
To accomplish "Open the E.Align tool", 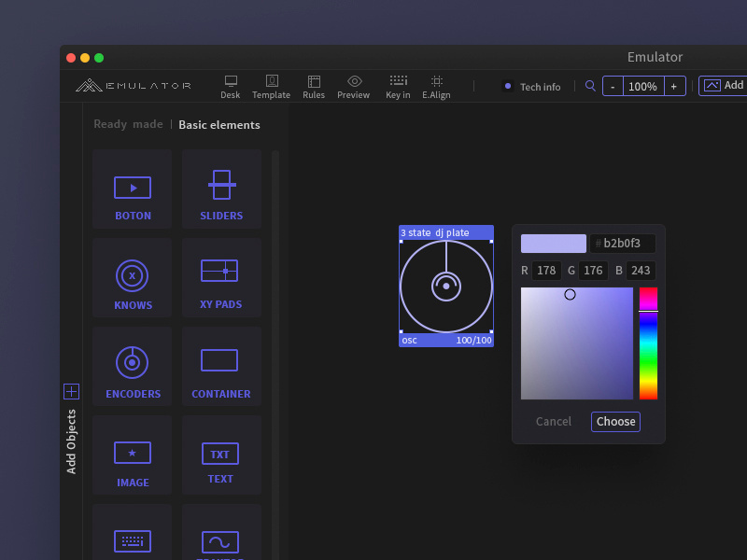I will (x=436, y=87).
